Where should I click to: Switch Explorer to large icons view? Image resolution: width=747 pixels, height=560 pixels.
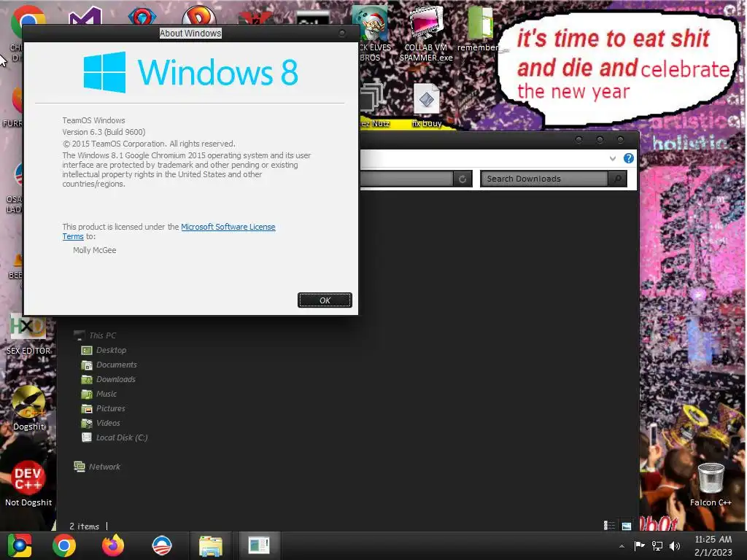(627, 526)
